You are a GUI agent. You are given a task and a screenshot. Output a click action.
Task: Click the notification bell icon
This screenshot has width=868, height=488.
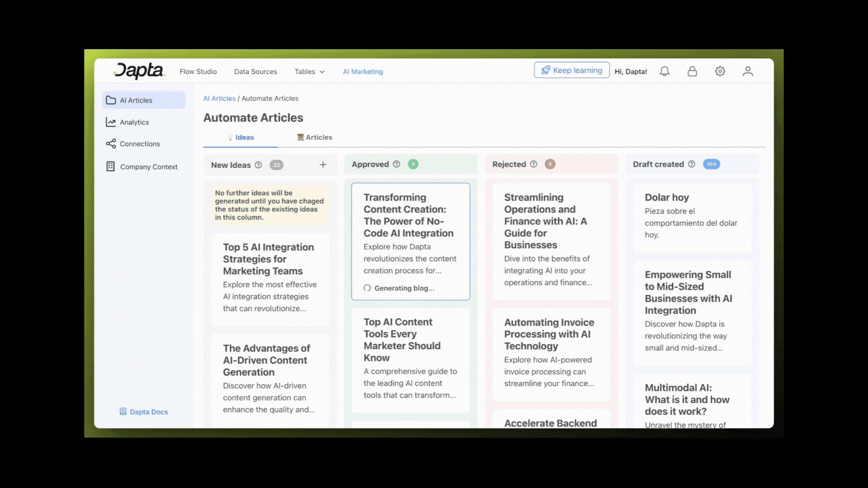pos(664,71)
